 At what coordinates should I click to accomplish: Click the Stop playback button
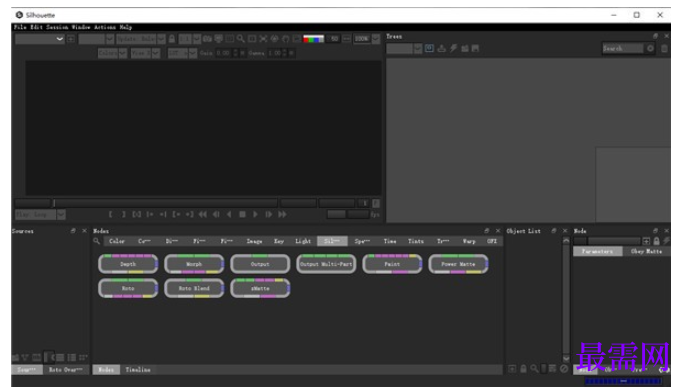pyautogui.click(x=242, y=215)
